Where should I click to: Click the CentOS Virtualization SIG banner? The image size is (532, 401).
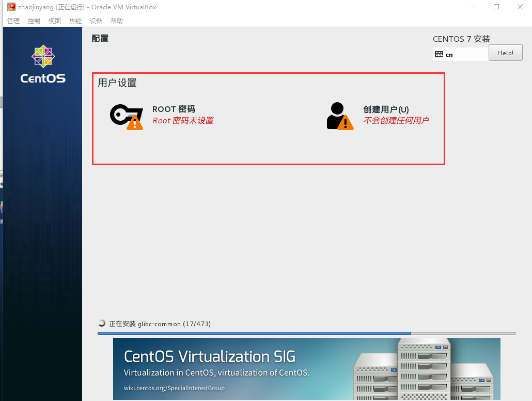tap(307, 369)
